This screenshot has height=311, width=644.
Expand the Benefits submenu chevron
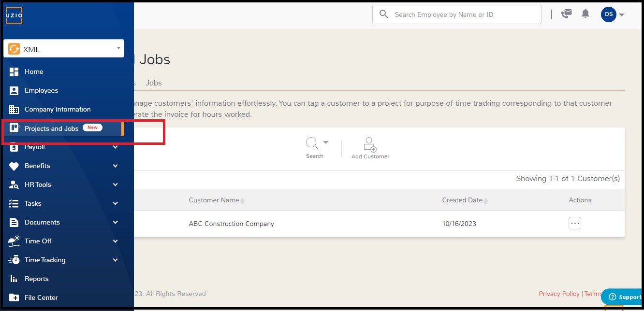coord(115,166)
